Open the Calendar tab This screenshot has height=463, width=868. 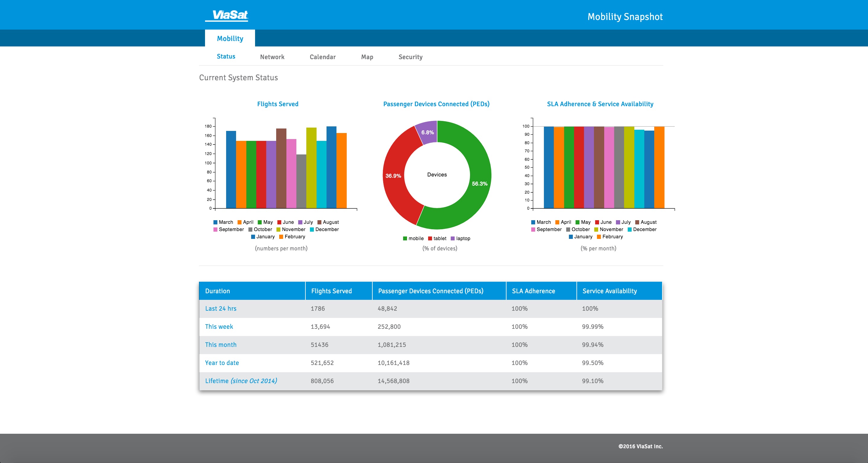click(x=323, y=57)
